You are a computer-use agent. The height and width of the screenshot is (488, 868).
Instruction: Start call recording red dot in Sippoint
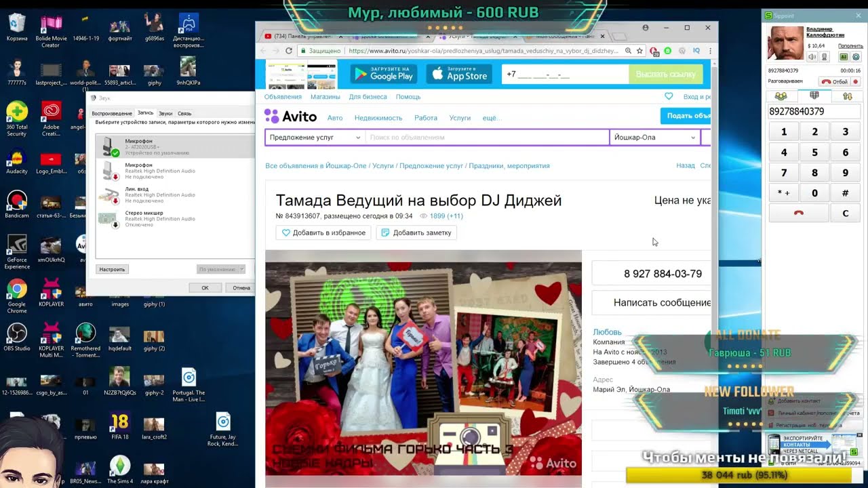pos(856,81)
